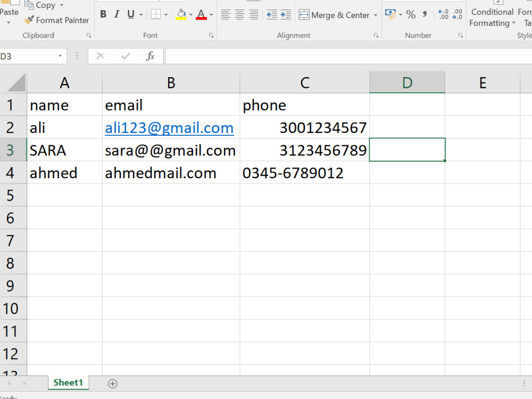Select row 1 header

(13, 105)
